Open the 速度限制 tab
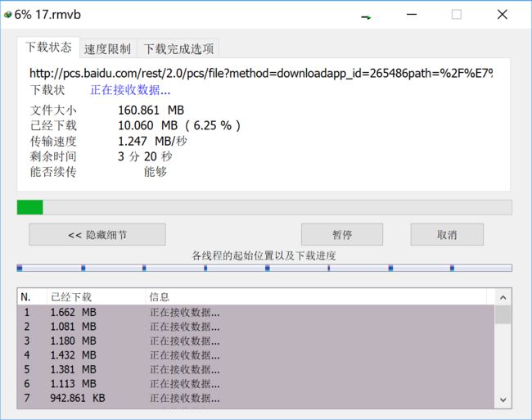 [107, 49]
